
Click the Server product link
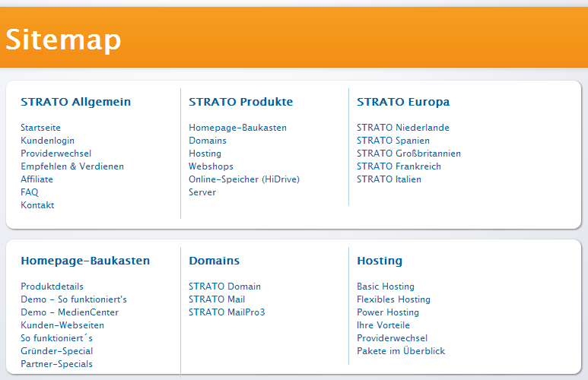pos(202,192)
